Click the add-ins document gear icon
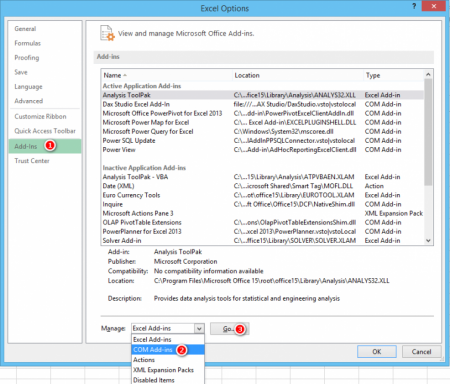This screenshot has height=384, width=450. pyautogui.click(x=107, y=33)
